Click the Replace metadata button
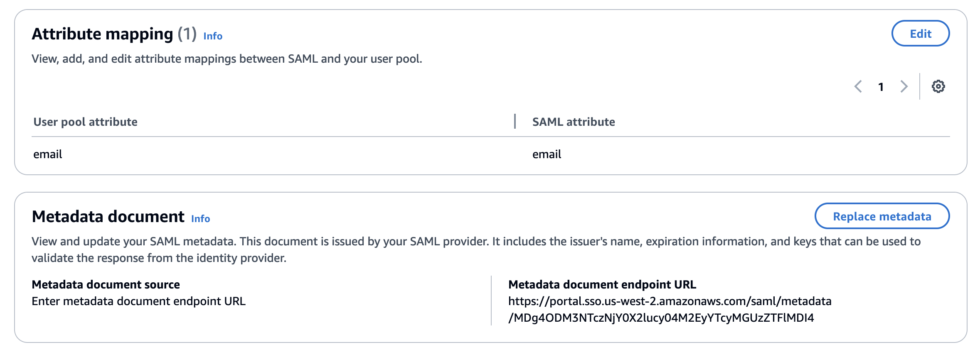 [883, 216]
